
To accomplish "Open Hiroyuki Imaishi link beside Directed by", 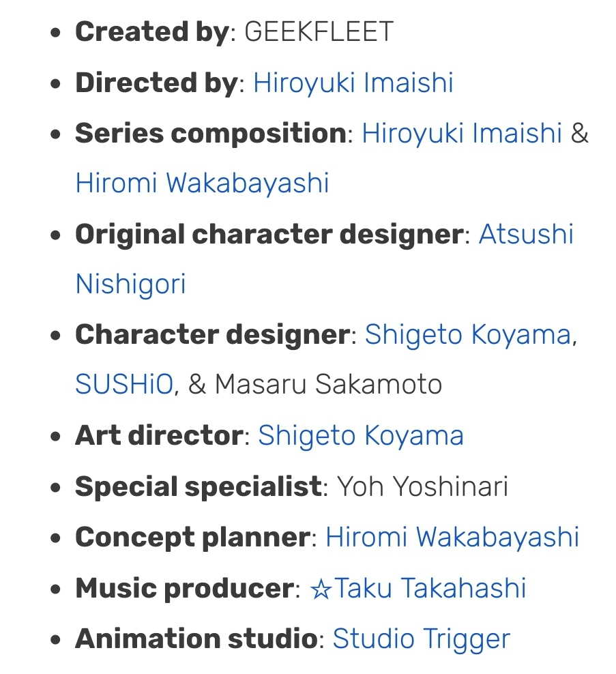I will (x=353, y=83).
